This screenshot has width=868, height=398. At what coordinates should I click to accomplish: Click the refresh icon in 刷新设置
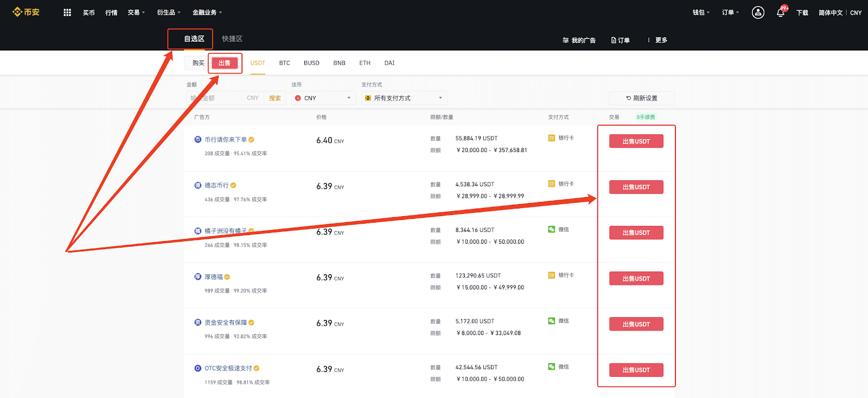629,98
